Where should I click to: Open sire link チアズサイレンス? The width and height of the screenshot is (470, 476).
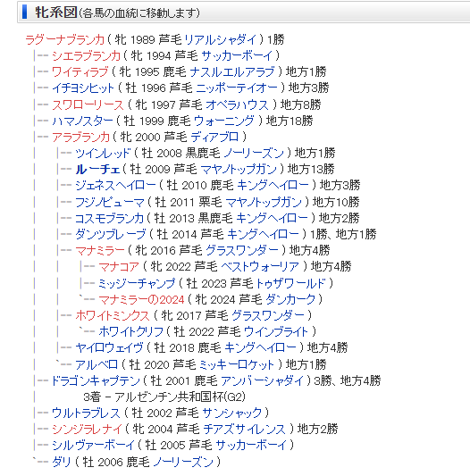pyautogui.click(x=245, y=430)
